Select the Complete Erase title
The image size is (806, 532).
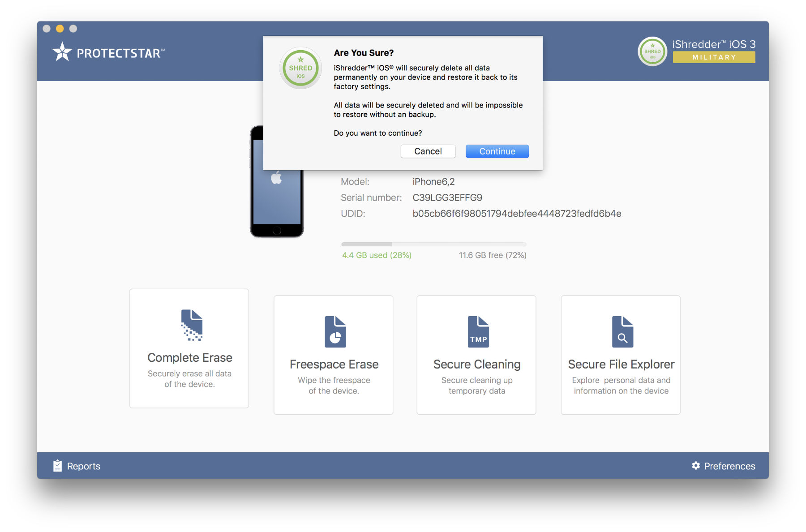pyautogui.click(x=190, y=358)
